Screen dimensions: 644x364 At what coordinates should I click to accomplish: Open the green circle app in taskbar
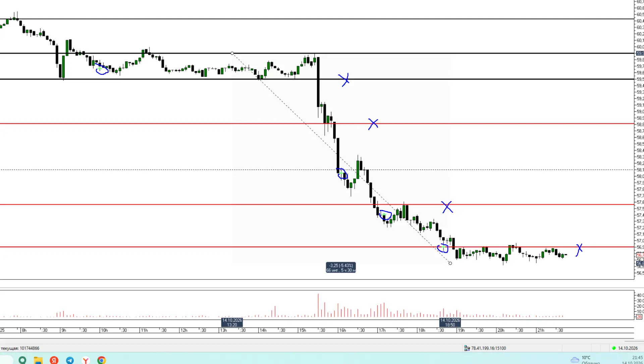point(22,360)
